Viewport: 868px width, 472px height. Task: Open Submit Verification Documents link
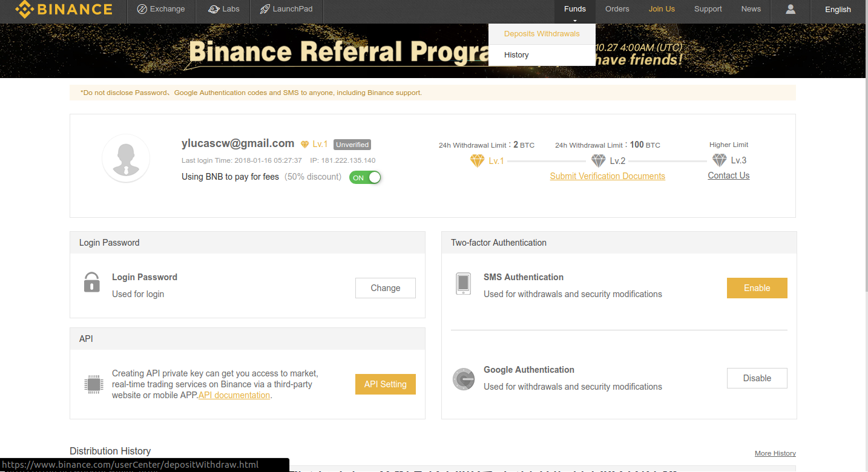point(607,176)
